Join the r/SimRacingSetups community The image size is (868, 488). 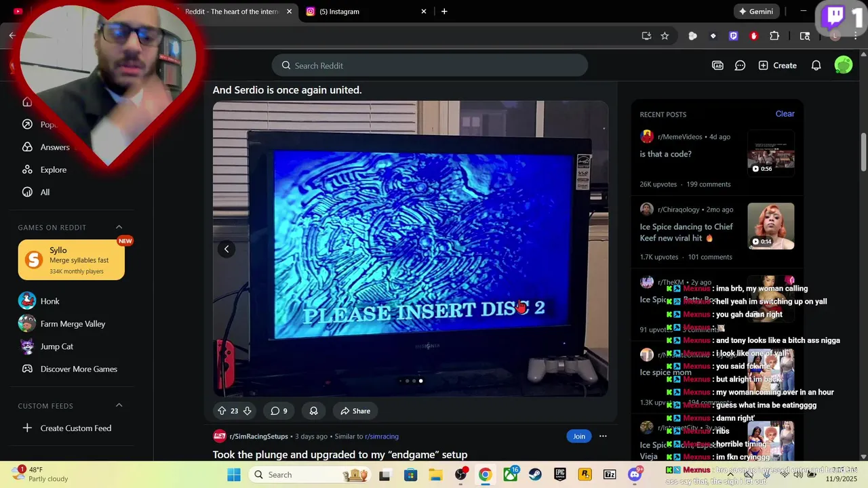[x=578, y=436]
